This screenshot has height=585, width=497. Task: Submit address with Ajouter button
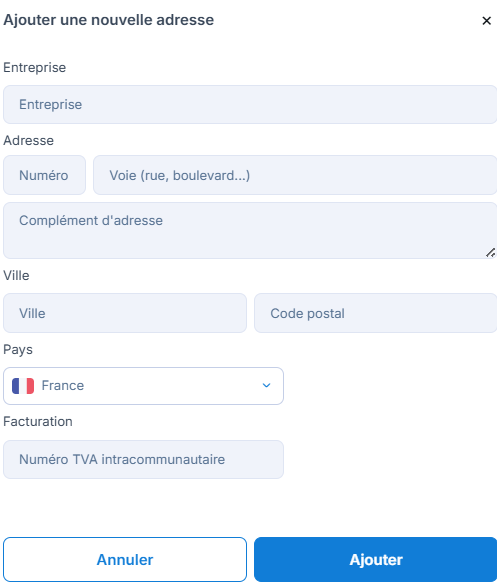click(x=376, y=559)
